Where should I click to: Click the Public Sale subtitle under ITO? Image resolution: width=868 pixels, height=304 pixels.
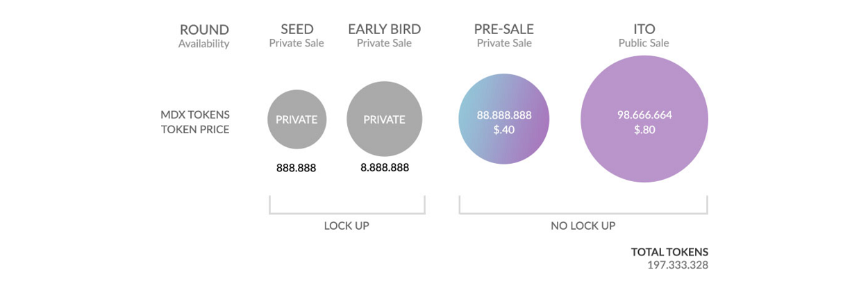[x=644, y=43]
